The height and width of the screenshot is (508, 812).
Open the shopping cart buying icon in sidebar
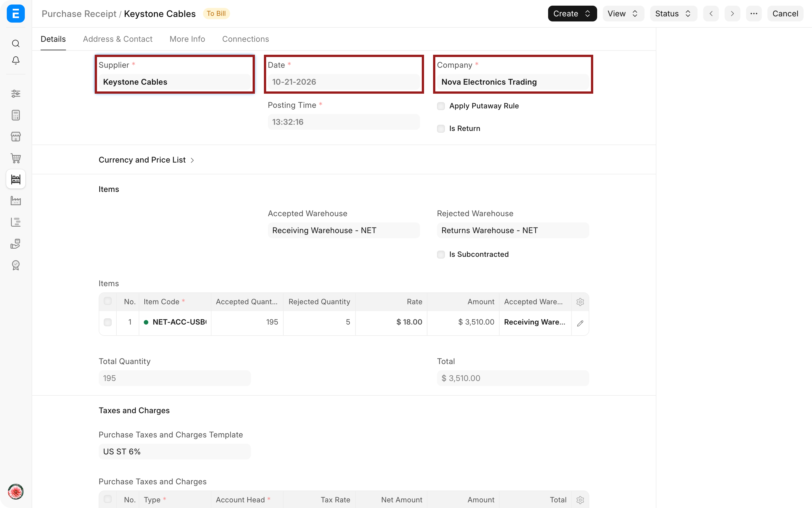pyautogui.click(x=16, y=158)
